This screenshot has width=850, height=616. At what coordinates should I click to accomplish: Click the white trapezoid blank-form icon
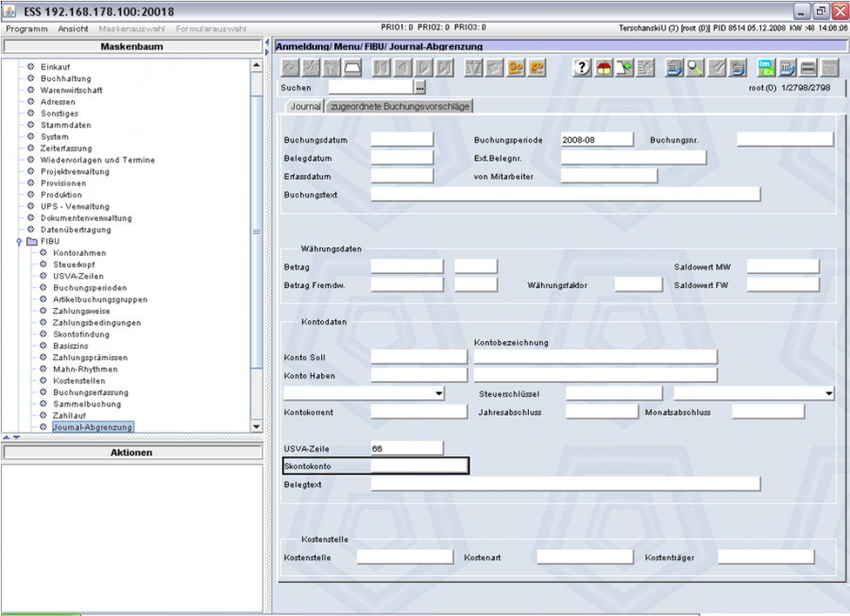(353, 68)
